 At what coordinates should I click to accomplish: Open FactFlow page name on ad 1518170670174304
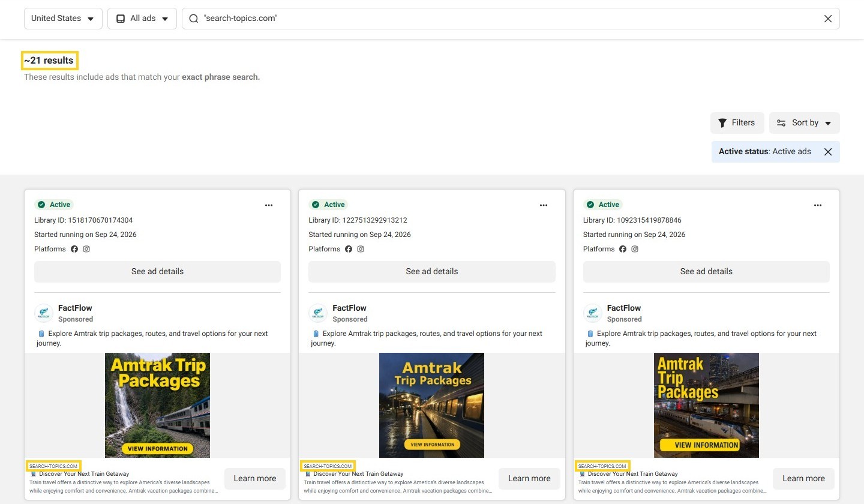pos(75,308)
